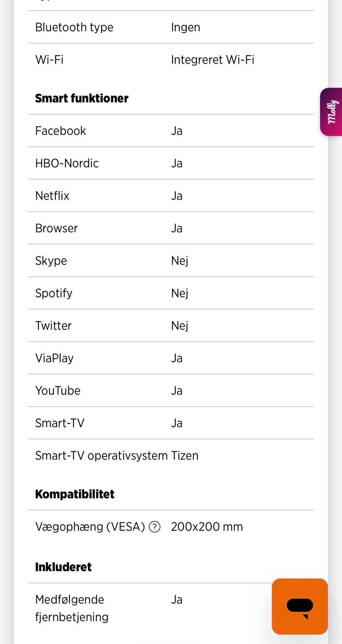Click the Kompatibilitet section heading
Viewport: 342px width, 644px height.
75,494
